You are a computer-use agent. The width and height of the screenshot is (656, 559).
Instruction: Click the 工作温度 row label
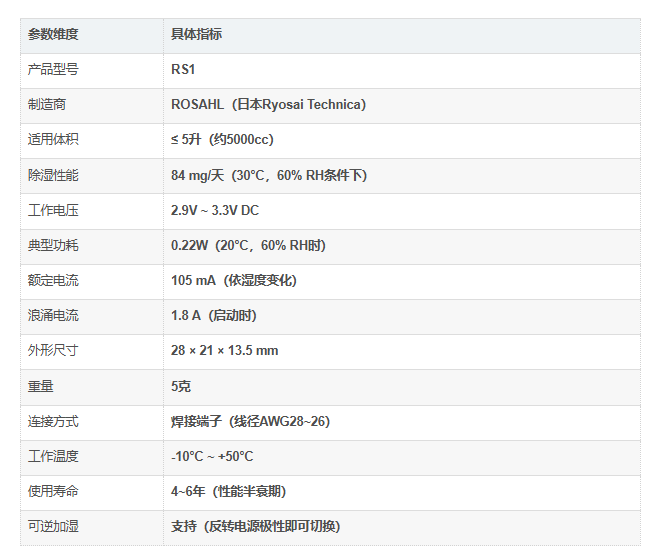(53, 456)
